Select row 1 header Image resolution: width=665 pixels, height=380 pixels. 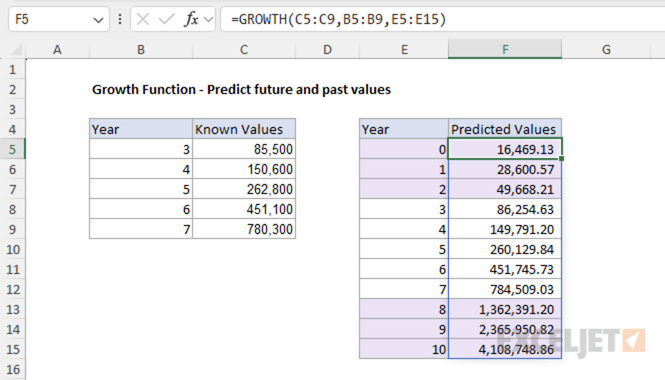13,69
